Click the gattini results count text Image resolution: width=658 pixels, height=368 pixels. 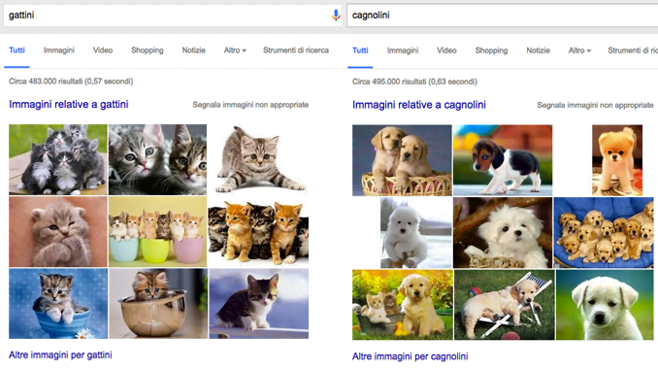coord(71,81)
